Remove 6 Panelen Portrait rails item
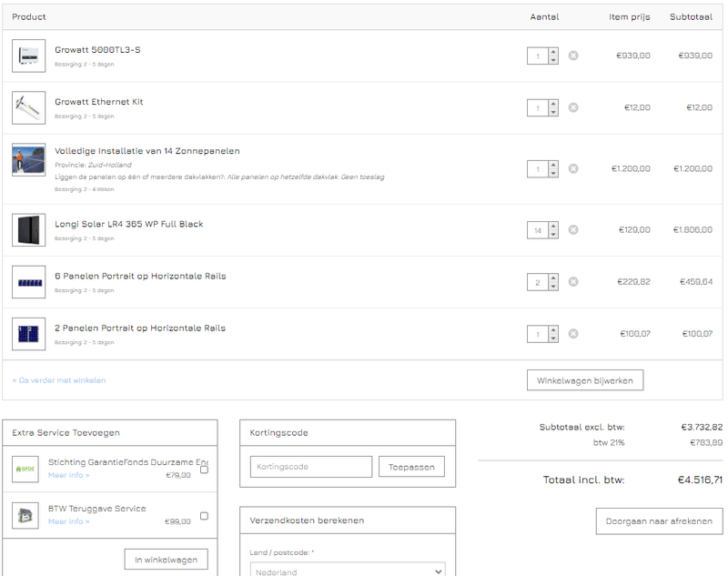 [x=573, y=282]
